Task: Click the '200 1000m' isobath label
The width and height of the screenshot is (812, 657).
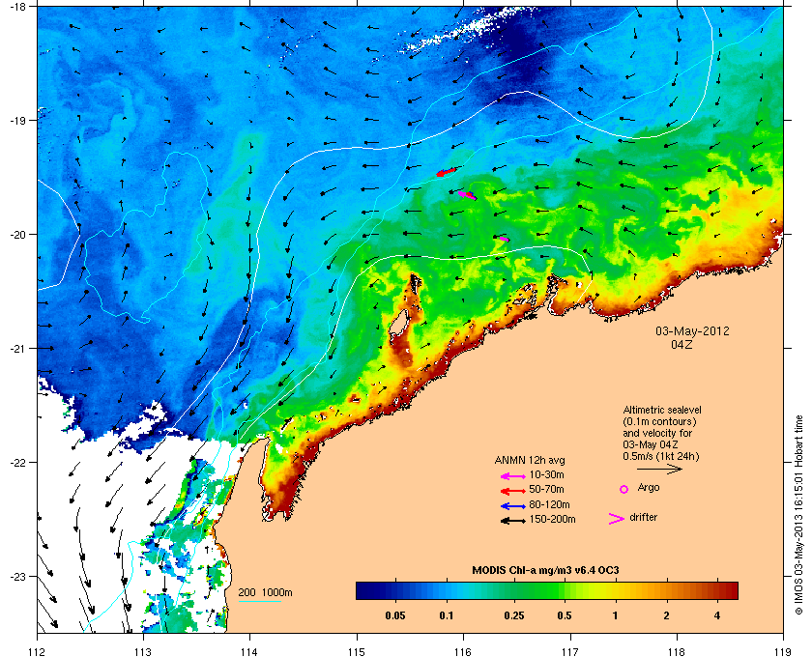Action: pyautogui.click(x=265, y=593)
